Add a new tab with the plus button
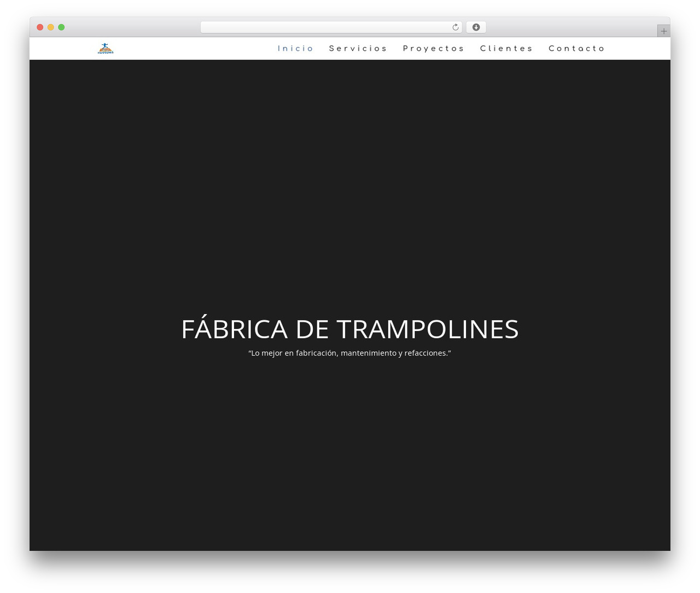 click(664, 31)
